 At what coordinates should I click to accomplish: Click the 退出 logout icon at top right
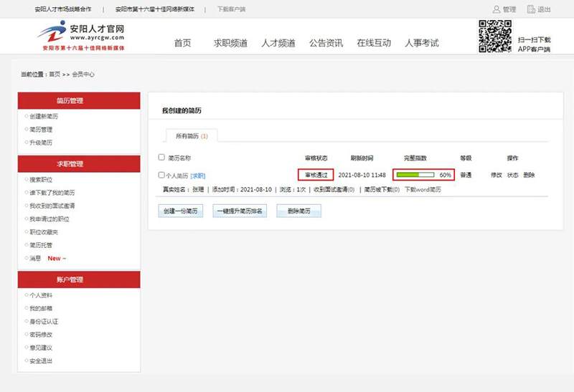point(531,9)
